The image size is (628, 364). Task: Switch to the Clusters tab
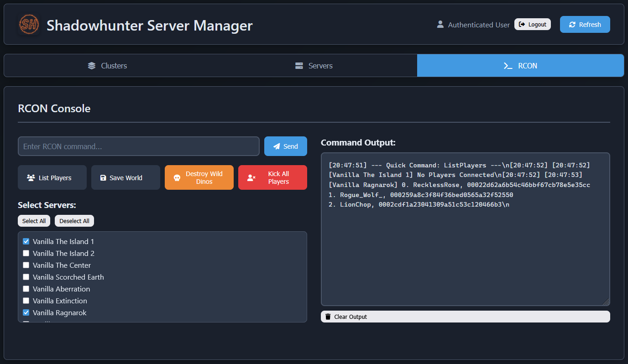click(x=107, y=66)
